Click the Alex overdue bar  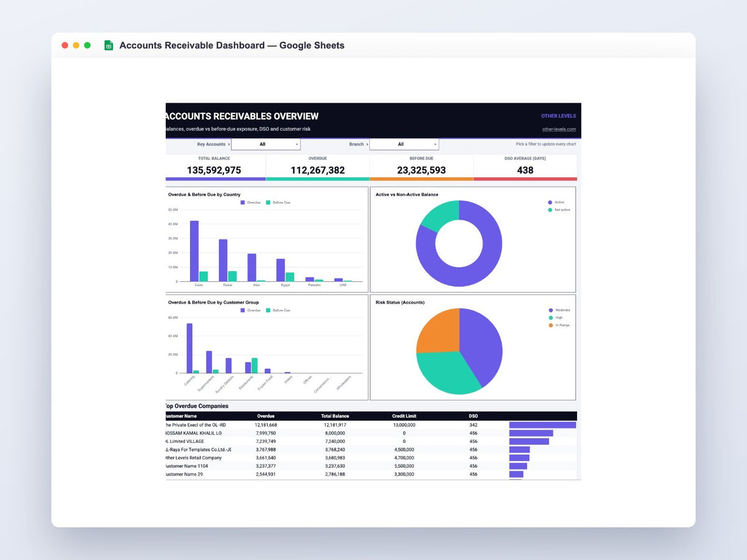251,268
